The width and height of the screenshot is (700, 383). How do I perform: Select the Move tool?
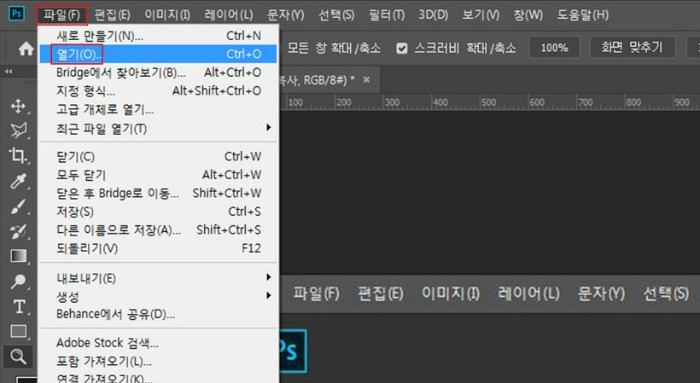(18, 106)
